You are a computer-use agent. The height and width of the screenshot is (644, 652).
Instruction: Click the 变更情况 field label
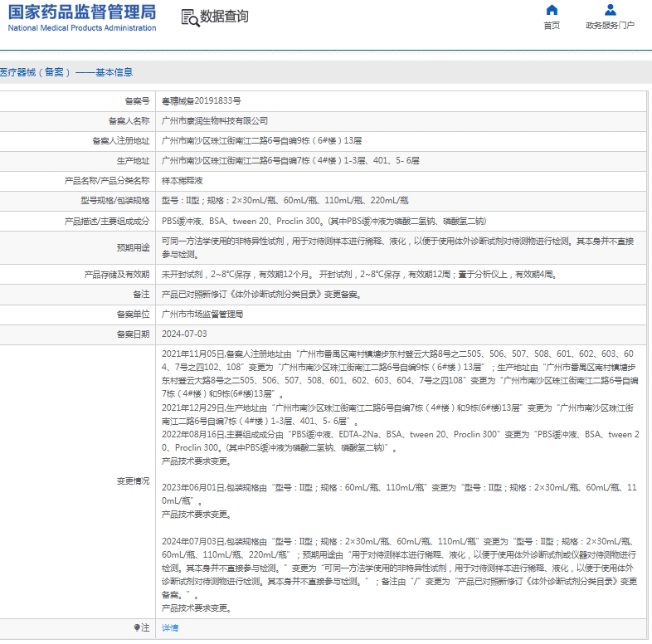click(133, 481)
